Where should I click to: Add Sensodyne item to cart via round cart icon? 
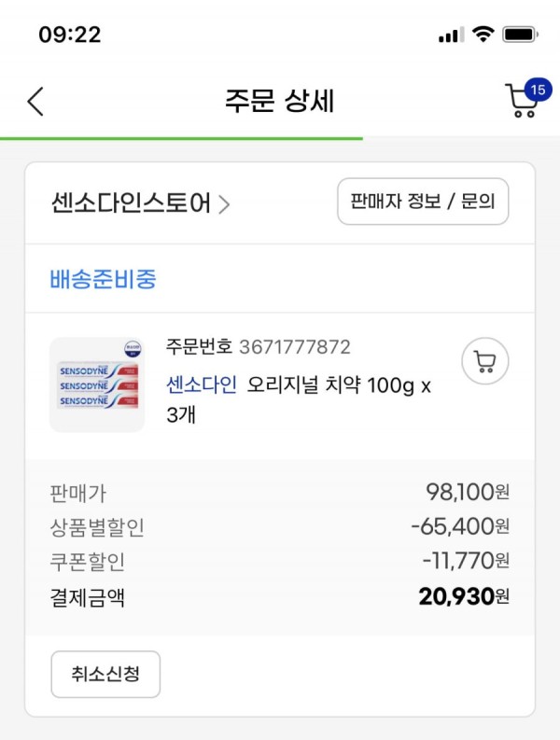coord(485,361)
